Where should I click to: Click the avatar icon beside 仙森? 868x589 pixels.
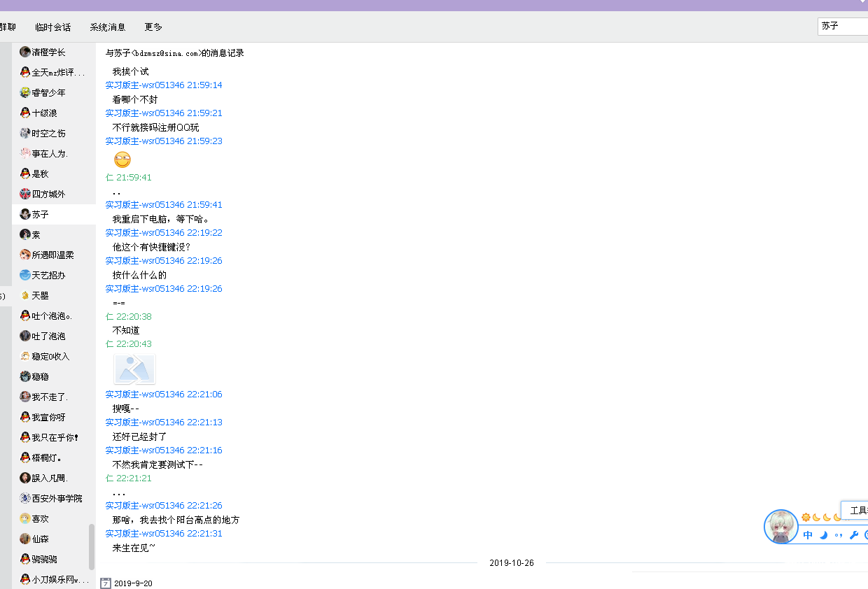pyautogui.click(x=25, y=539)
